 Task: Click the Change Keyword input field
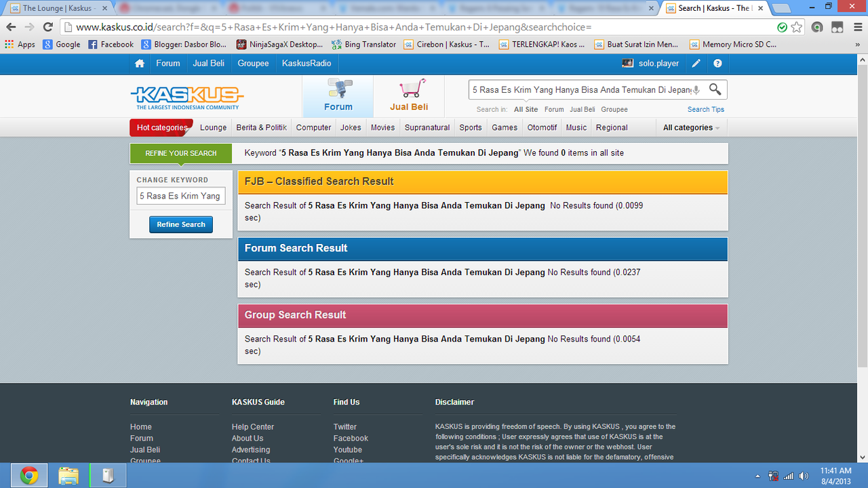tap(181, 196)
